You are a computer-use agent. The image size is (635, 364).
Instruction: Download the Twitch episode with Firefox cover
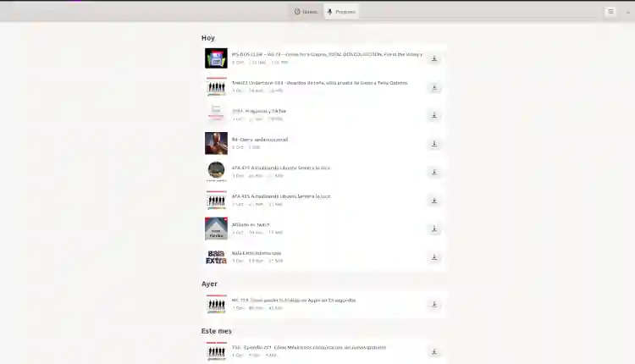pyautogui.click(x=434, y=229)
